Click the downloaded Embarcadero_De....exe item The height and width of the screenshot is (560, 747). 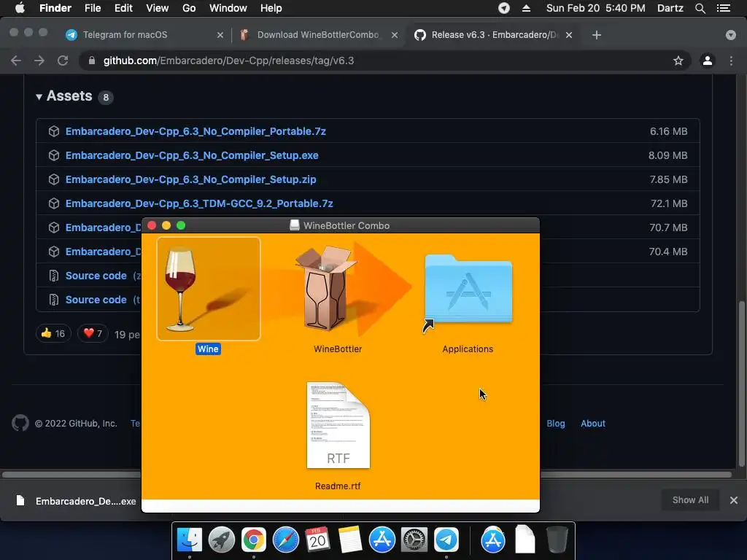(76, 501)
